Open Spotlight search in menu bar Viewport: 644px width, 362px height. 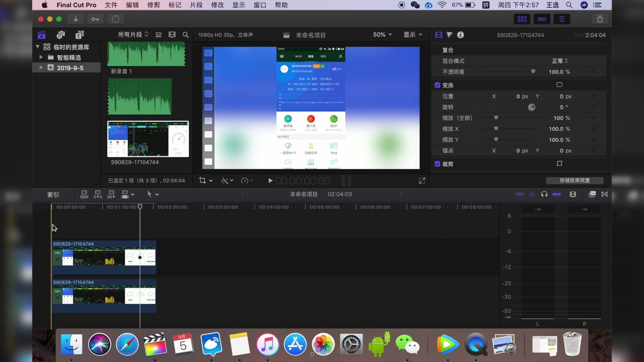pos(569,5)
